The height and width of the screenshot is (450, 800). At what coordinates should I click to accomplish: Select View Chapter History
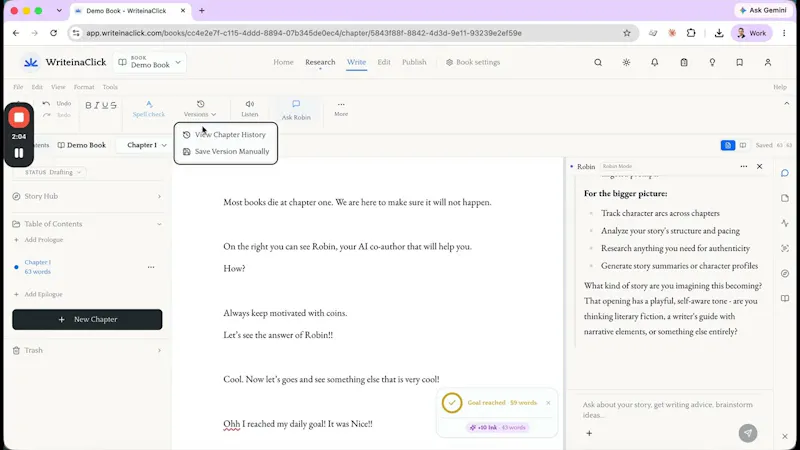(226, 135)
